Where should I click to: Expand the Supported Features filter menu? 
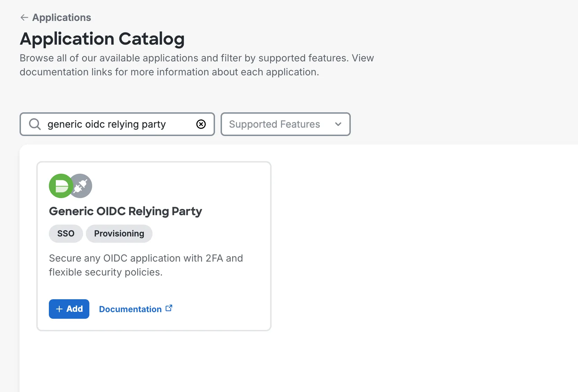[x=285, y=124]
